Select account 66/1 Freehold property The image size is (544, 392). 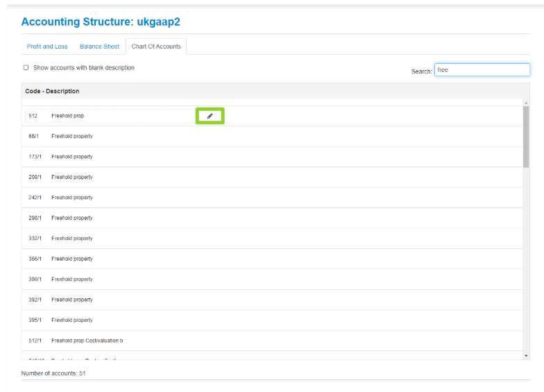click(x=71, y=136)
